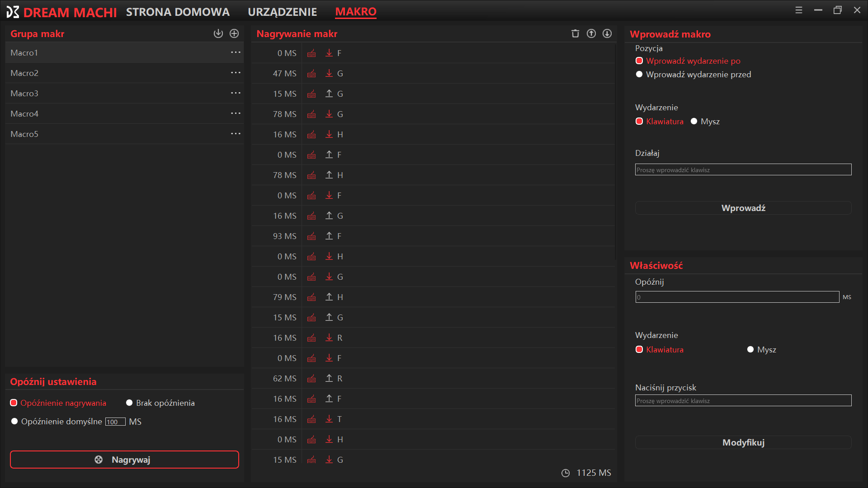868x488 pixels.
Task: Go to the STRONA DOMOWA tab
Action: tap(178, 12)
